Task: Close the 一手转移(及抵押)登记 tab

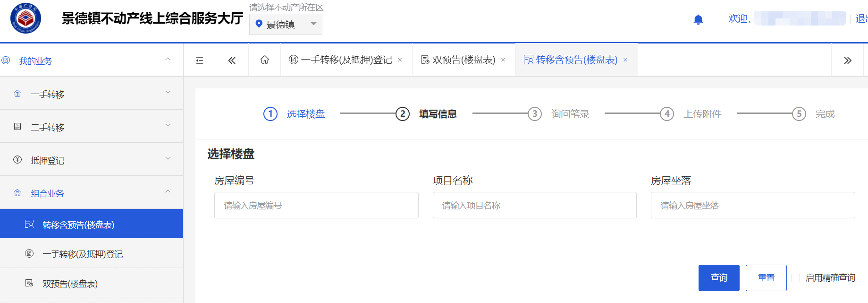Action: [x=400, y=60]
